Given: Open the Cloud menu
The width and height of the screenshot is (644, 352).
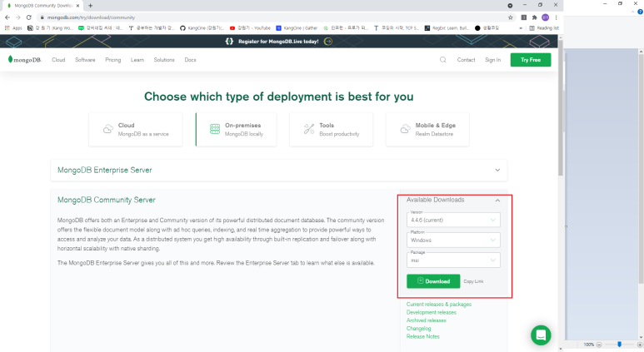Looking at the screenshot, I should pyautogui.click(x=58, y=59).
